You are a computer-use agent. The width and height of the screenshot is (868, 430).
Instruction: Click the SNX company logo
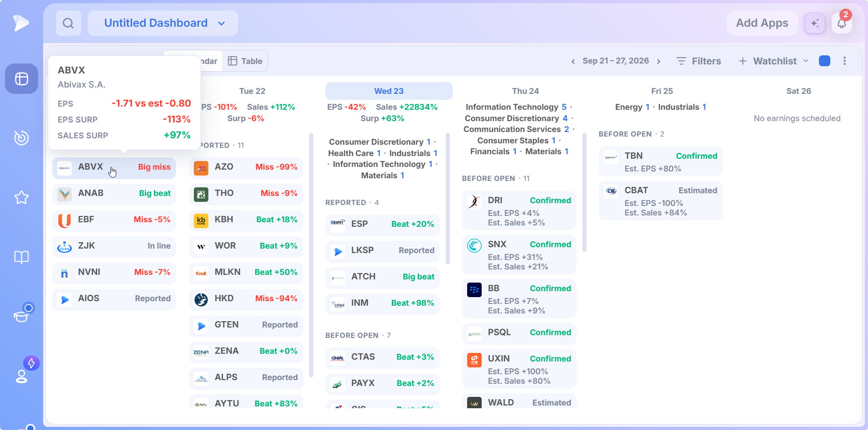pyautogui.click(x=474, y=246)
